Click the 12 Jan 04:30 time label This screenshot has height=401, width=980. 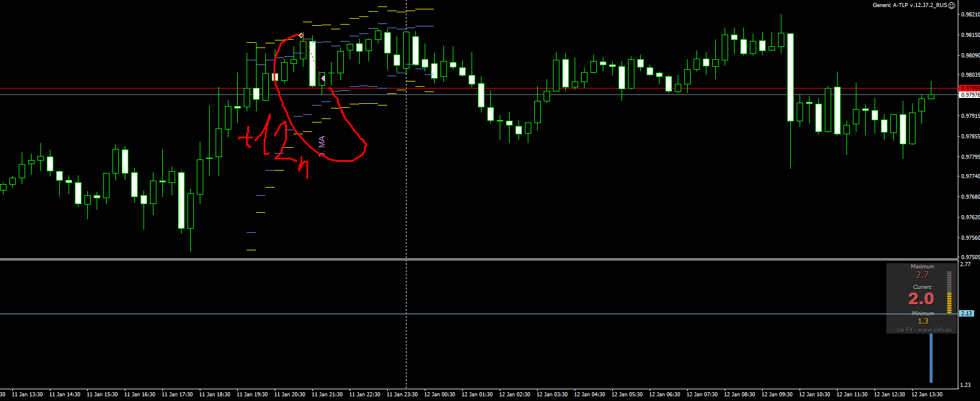589,395
